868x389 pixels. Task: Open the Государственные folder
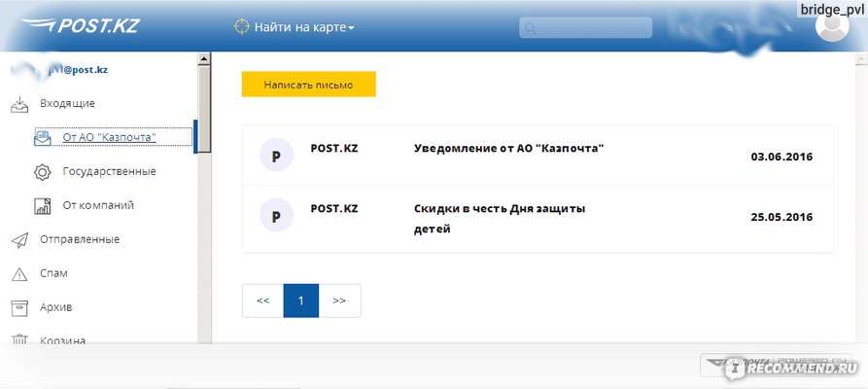[109, 171]
